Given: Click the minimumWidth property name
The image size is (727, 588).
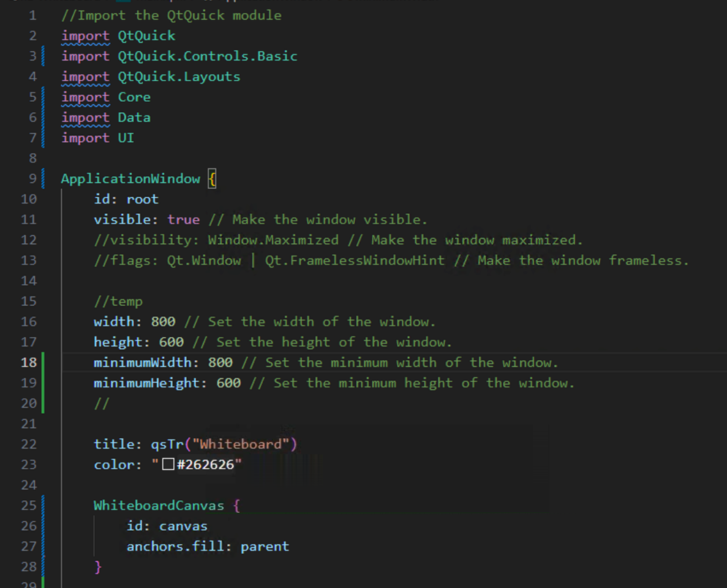Looking at the screenshot, I should coord(142,362).
